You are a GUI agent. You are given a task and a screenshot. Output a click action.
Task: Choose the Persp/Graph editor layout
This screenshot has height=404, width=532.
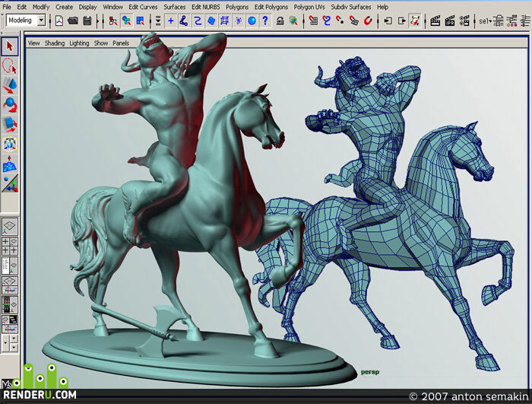[x=9, y=285]
